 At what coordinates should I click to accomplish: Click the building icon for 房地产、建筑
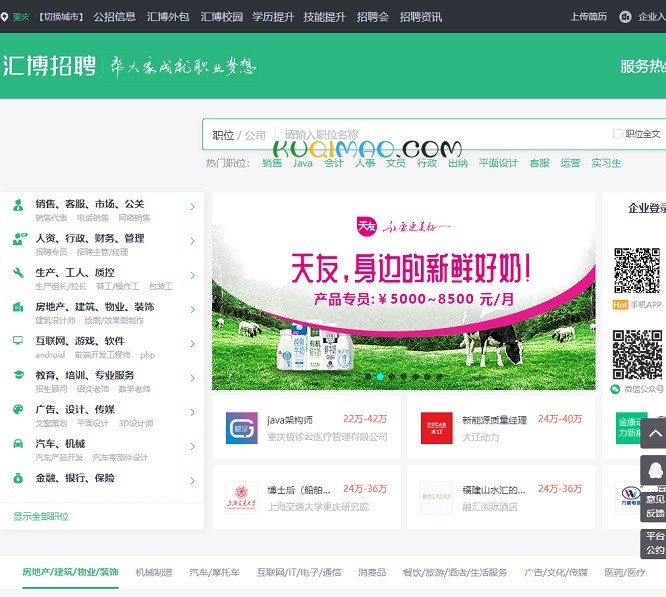(18, 307)
